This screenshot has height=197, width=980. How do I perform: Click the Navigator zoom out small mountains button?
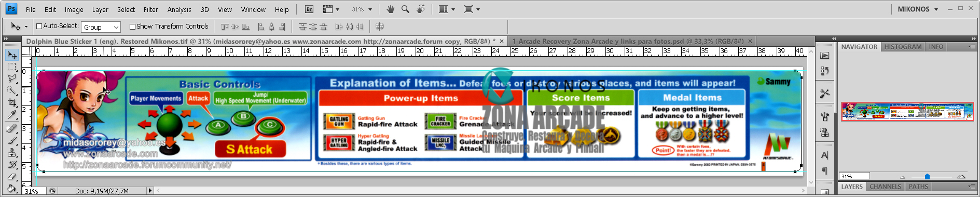point(902,177)
